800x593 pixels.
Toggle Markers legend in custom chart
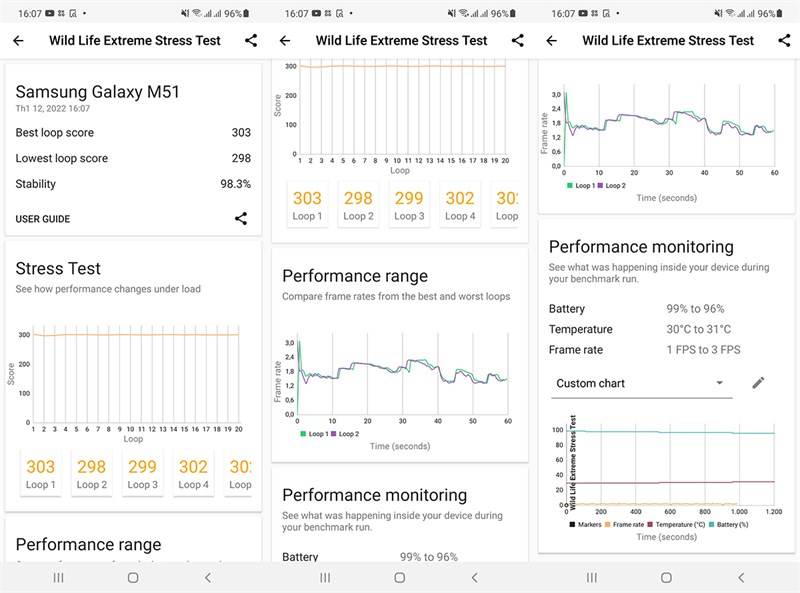[585, 524]
